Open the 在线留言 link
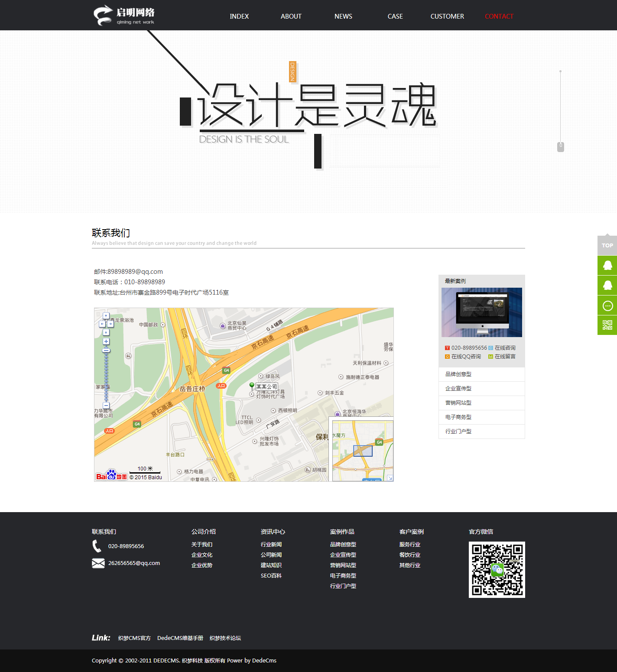 (x=505, y=357)
